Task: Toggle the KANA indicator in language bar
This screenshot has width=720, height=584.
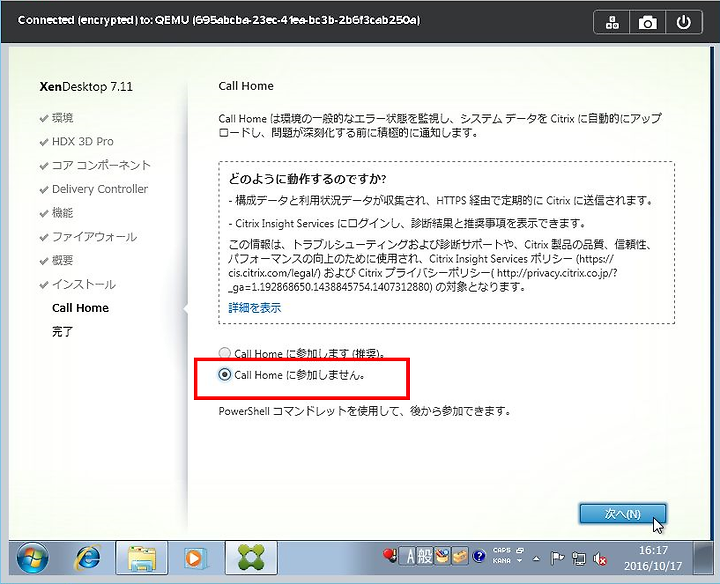Action: click(501, 561)
